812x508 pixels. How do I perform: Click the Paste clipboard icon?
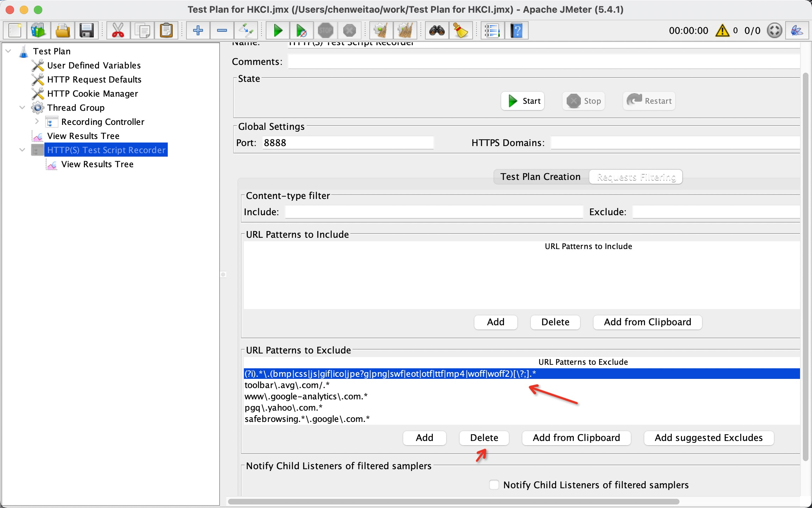pyautogui.click(x=166, y=30)
